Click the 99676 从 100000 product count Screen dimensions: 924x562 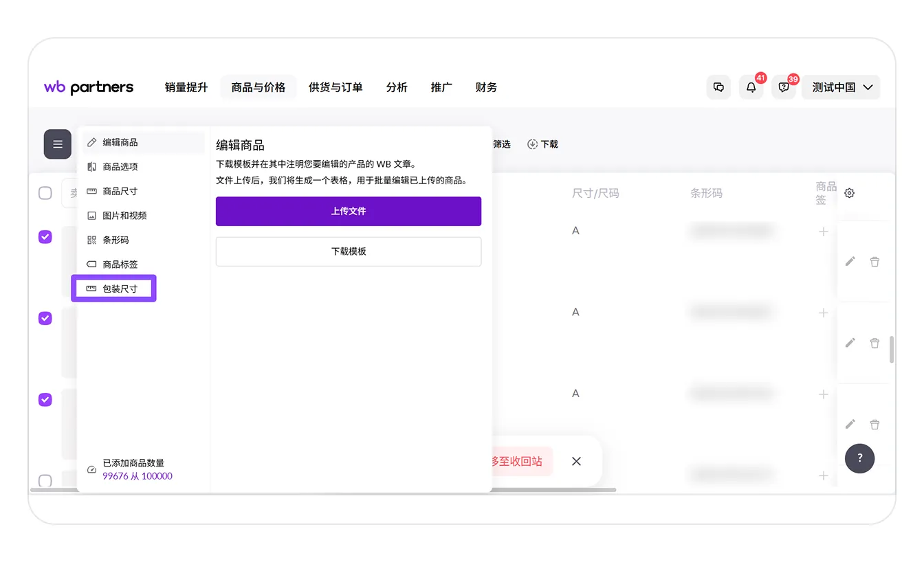coord(137,476)
